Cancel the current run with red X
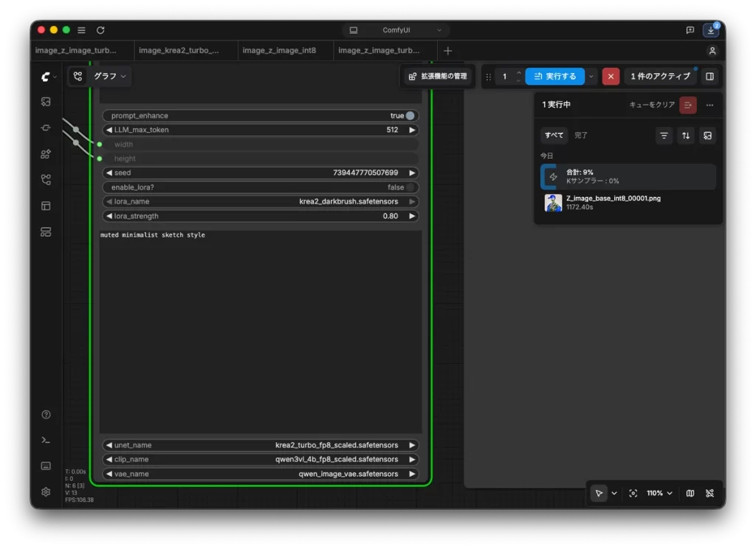This screenshot has width=756, height=549. pos(611,76)
